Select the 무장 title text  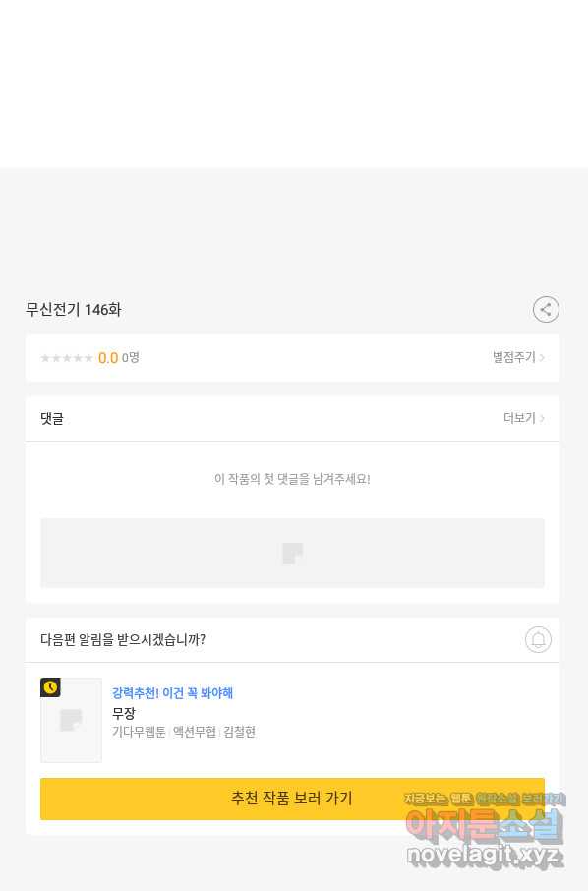pos(123,713)
